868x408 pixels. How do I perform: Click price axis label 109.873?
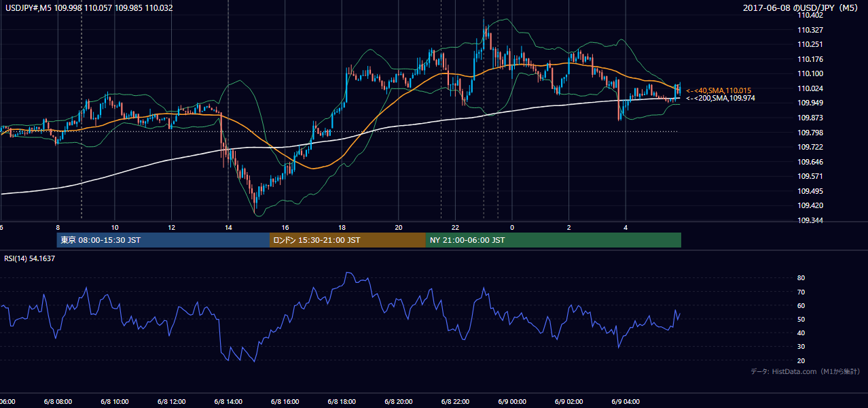pyautogui.click(x=811, y=118)
